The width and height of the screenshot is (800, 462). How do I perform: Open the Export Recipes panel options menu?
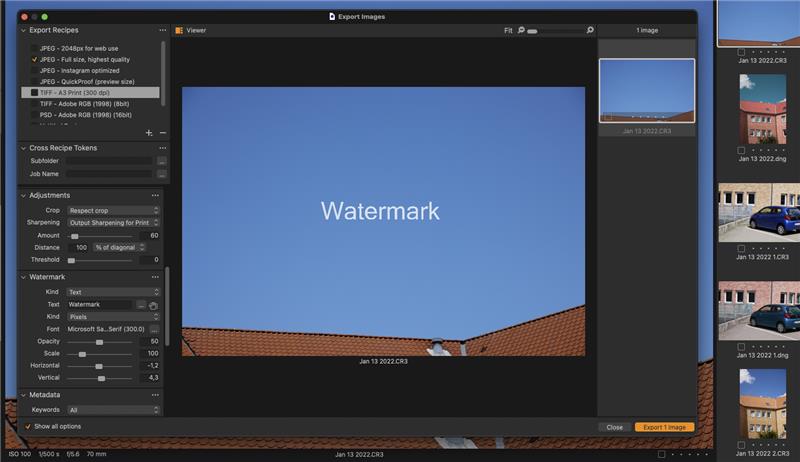coord(162,30)
